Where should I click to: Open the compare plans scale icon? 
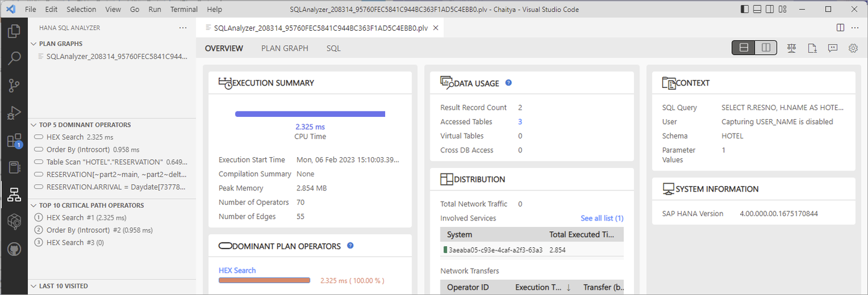[x=791, y=48]
